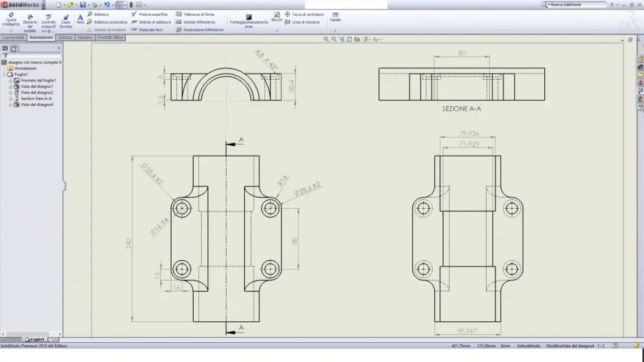This screenshot has height=362, width=644.
Task: Activate Copia formato tool
Action: [66, 21]
